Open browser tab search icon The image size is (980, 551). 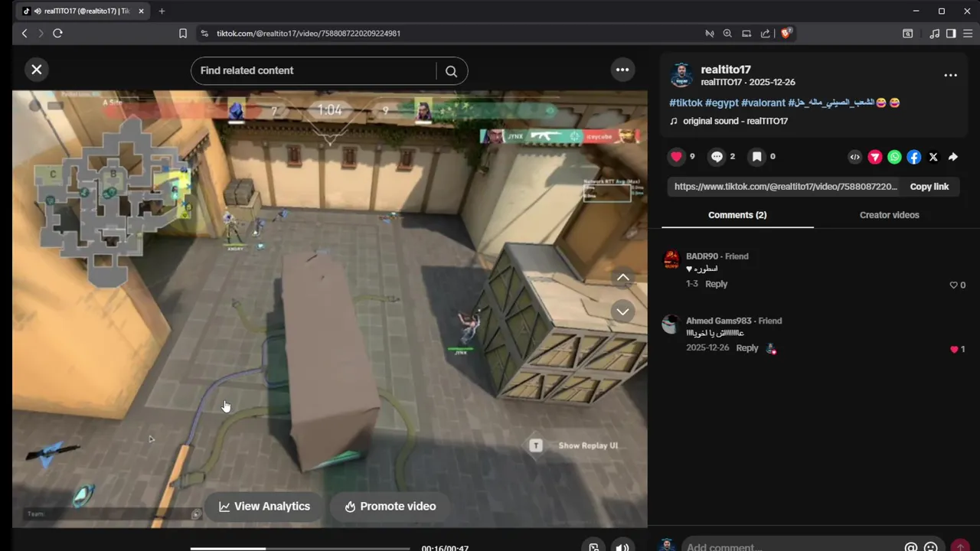click(x=907, y=33)
